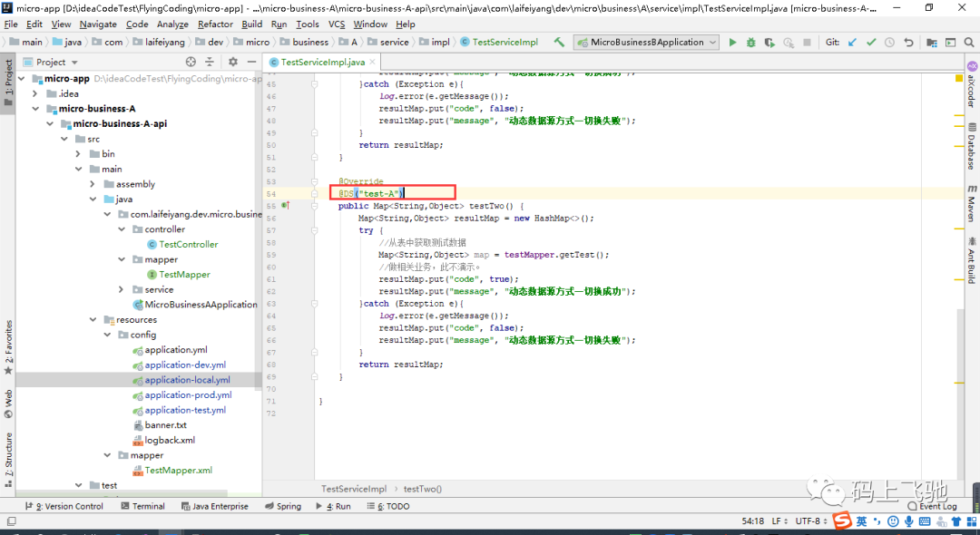Open application-prod.yml file
Viewport: 980px width, 535px height.
pyautogui.click(x=188, y=394)
